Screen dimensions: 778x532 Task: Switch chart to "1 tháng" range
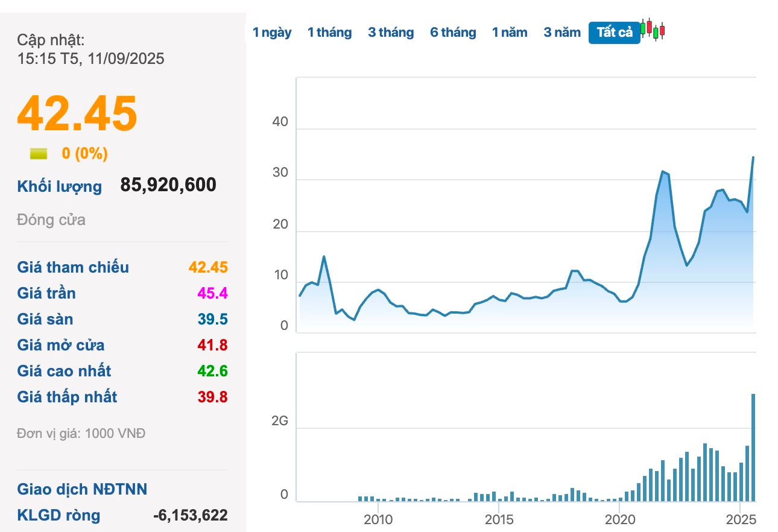click(x=329, y=33)
